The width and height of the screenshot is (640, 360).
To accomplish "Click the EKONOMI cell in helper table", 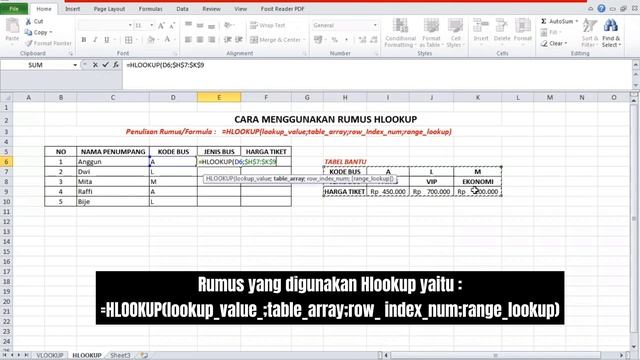I will tap(478, 182).
